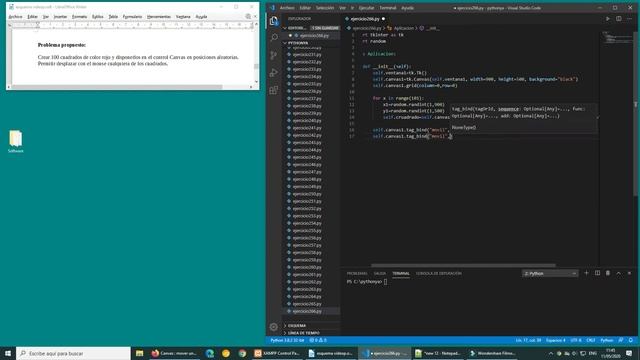Click the Python interpreter version in status bar
Image resolution: width=640 pixels, height=360 pixels.
[287, 340]
